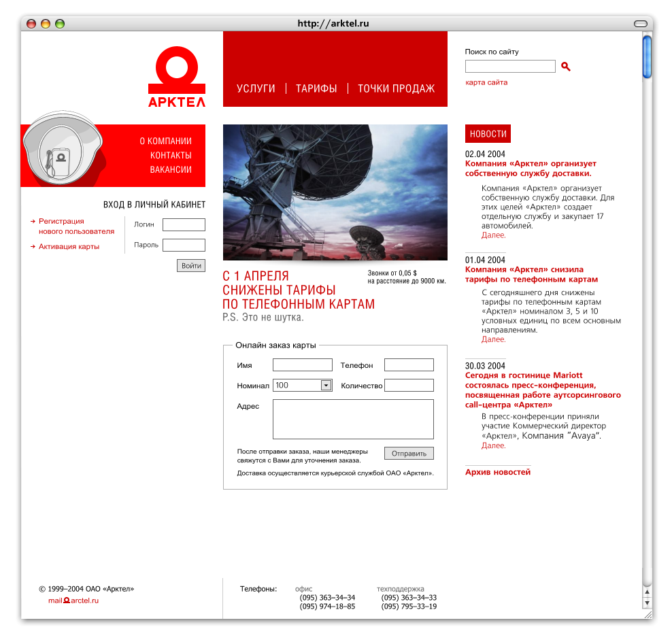Click the mail@arctel.ru email link
The width and height of the screenshot is (672, 644).
click(x=73, y=600)
